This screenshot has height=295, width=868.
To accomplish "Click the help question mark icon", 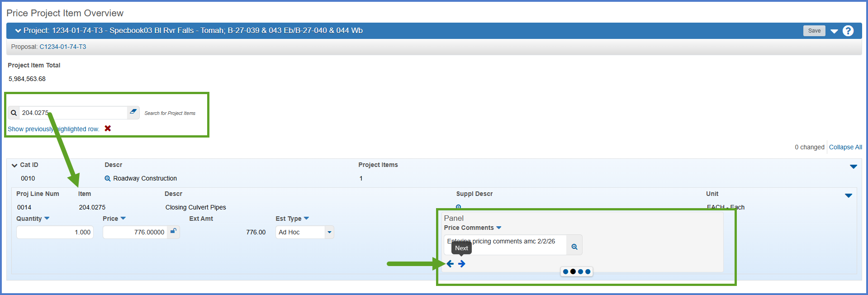I will tap(848, 31).
